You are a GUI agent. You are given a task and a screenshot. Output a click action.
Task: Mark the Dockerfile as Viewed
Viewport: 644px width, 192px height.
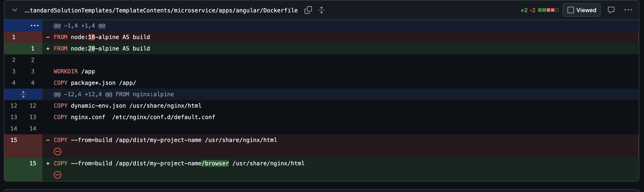[x=581, y=10]
